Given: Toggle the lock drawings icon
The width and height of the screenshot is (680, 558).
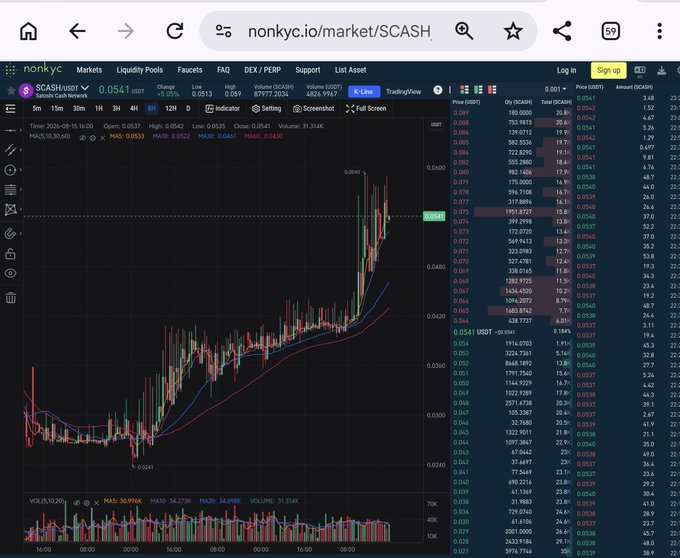Looking at the screenshot, I should 10,254.
